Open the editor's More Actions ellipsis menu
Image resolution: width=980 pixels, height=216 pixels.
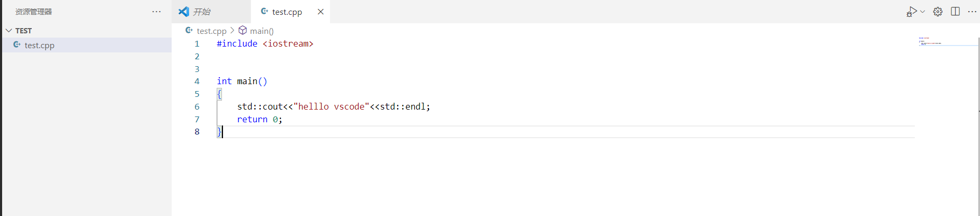[972, 12]
